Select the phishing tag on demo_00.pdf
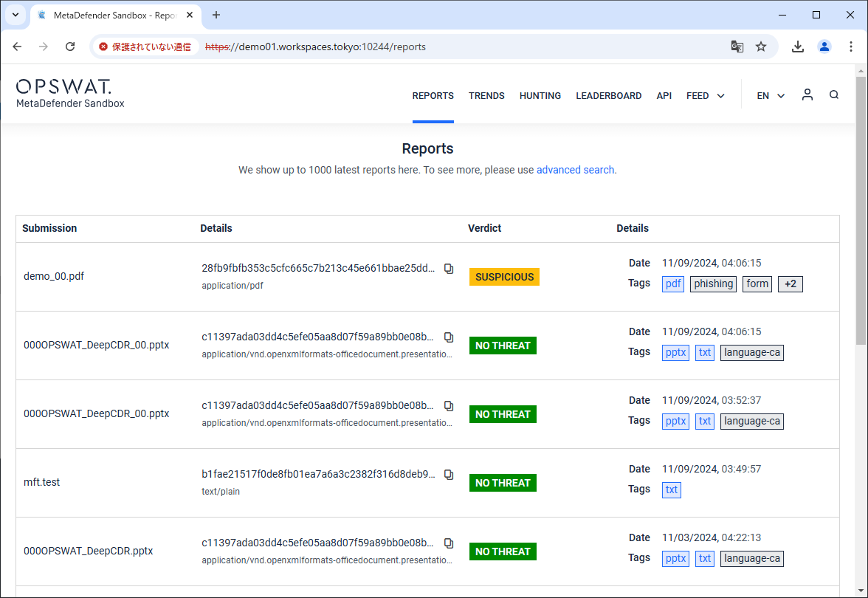This screenshot has height=598, width=868. 713,283
